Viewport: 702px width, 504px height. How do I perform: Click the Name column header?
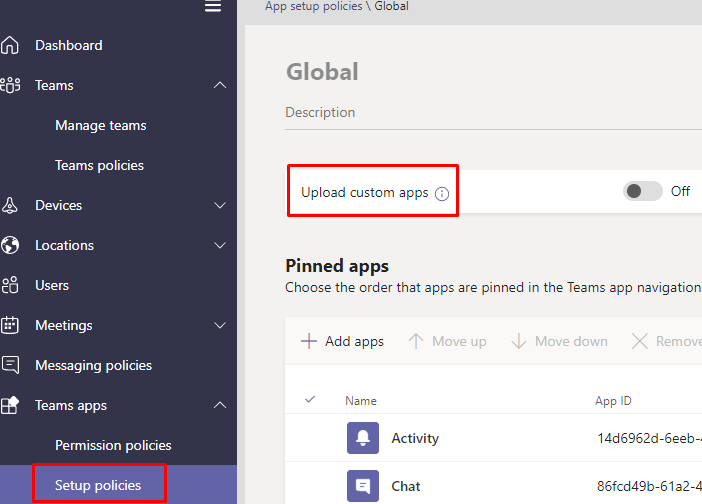361,401
